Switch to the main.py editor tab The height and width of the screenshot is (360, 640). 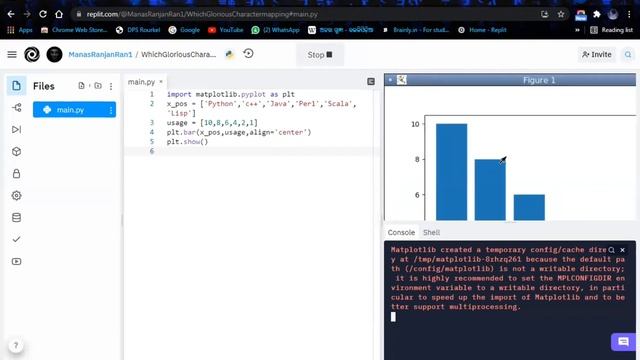click(141, 82)
